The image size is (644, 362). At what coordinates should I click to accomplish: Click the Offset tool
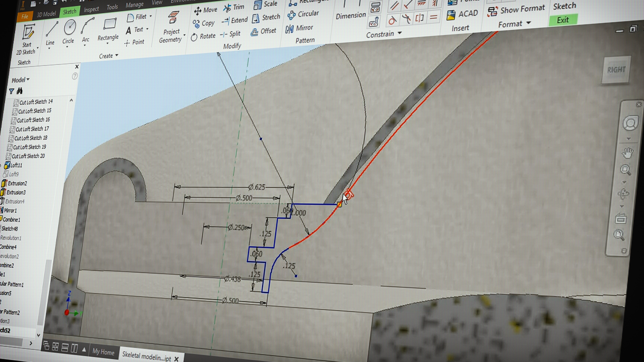[x=263, y=31]
